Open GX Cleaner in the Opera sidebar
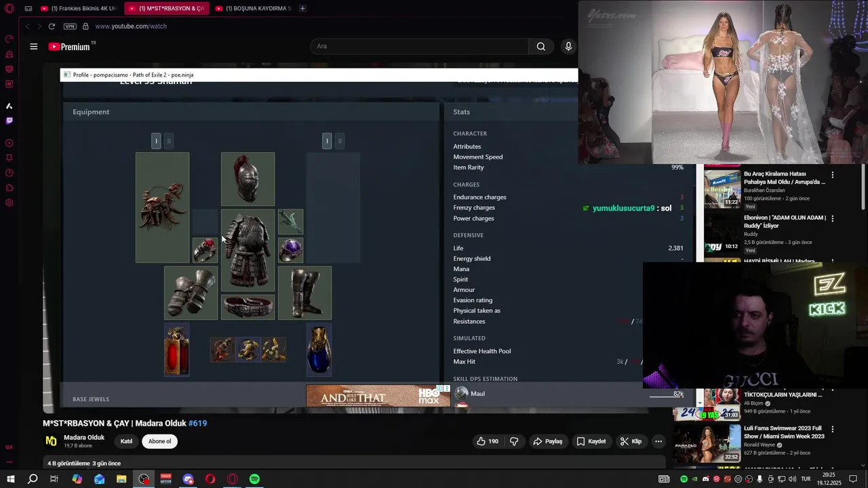The height and width of the screenshot is (488, 868). click(9, 54)
